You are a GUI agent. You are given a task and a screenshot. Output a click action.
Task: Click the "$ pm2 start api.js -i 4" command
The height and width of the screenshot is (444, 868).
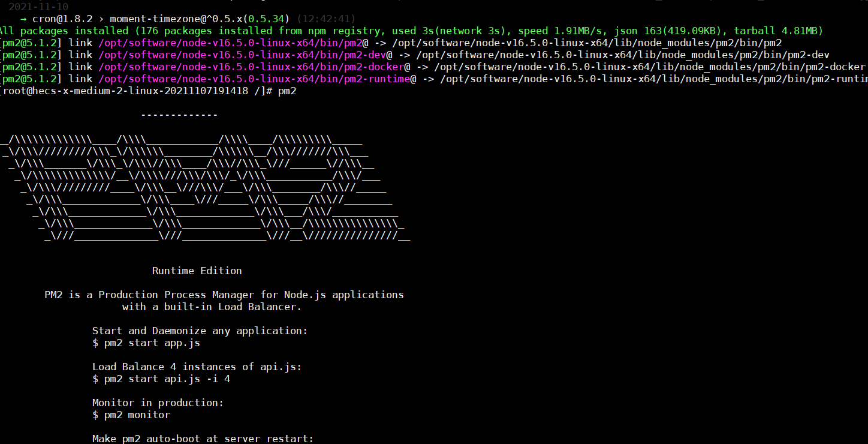(161, 379)
